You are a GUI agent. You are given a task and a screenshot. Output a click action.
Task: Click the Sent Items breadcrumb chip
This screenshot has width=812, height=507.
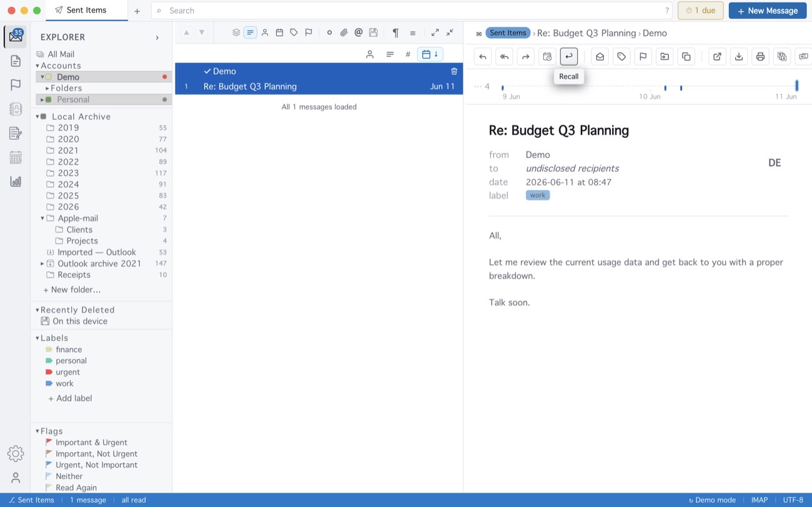[508, 33]
